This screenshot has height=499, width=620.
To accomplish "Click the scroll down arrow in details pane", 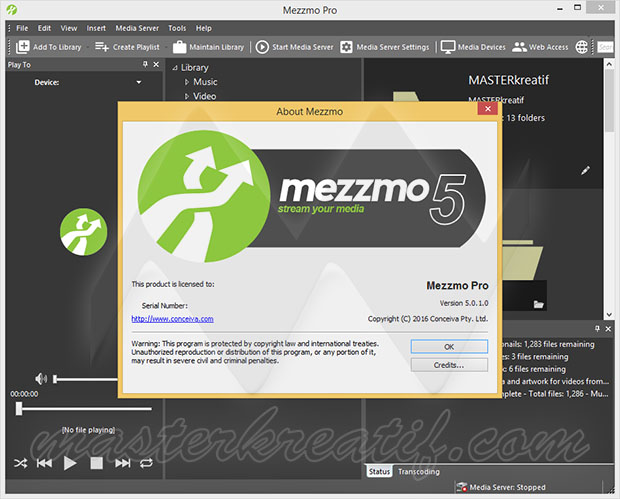I will (x=609, y=314).
